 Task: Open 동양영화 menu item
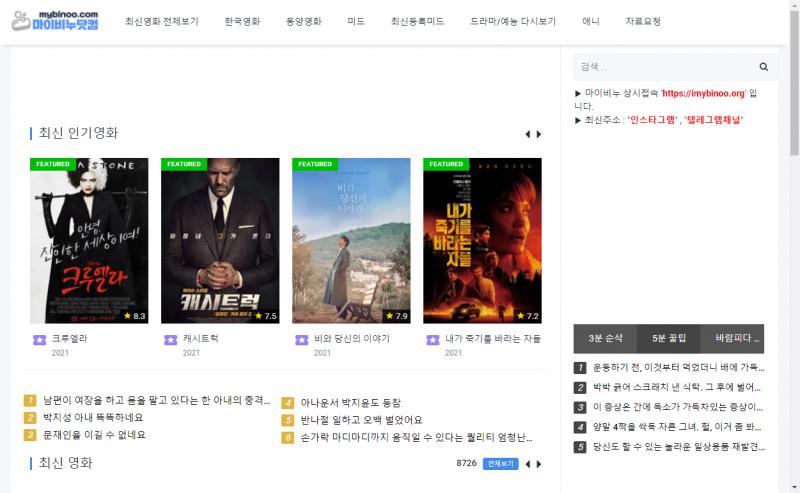coord(304,21)
